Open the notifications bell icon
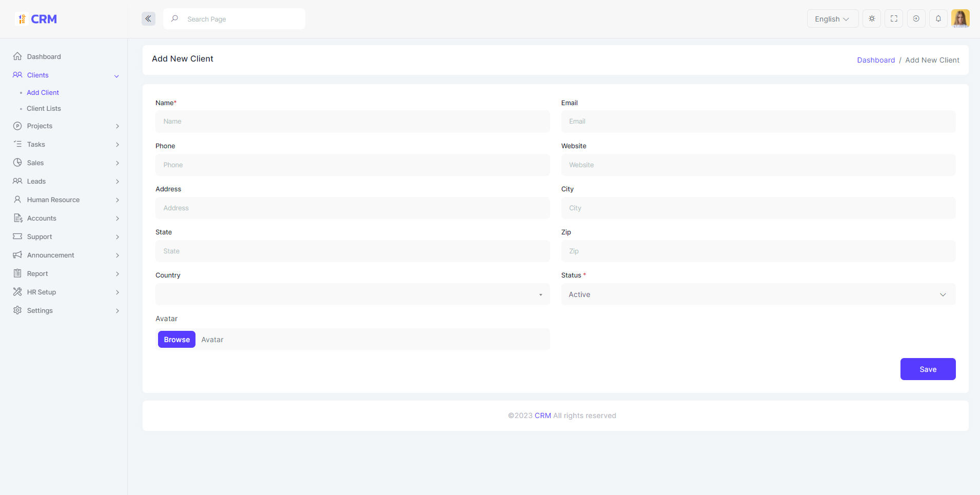 click(938, 19)
